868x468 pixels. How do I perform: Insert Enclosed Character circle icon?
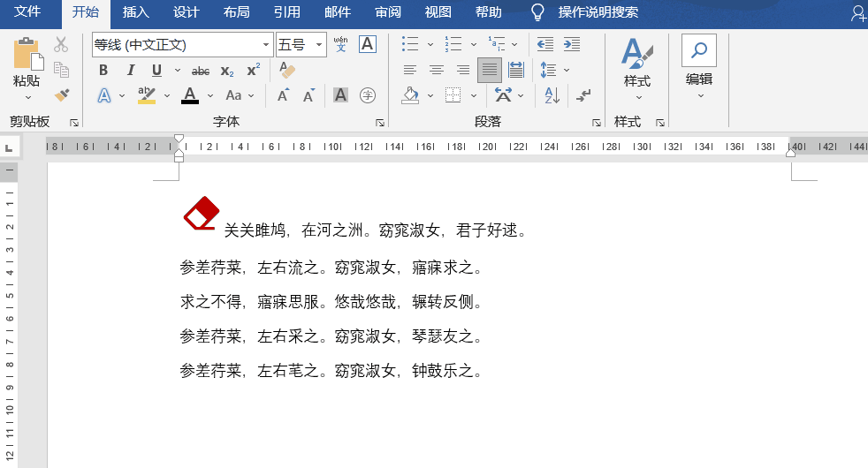point(368,95)
